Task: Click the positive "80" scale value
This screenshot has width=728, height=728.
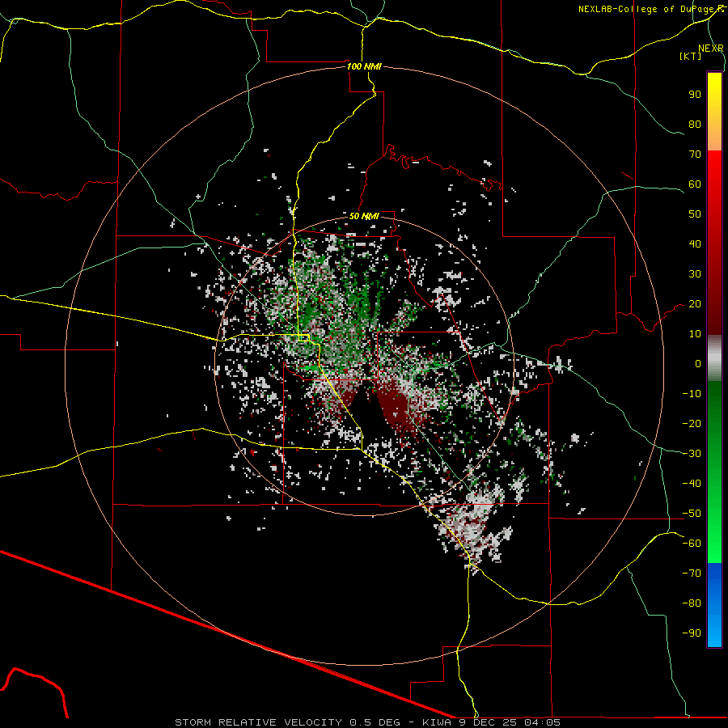Action: click(x=695, y=125)
